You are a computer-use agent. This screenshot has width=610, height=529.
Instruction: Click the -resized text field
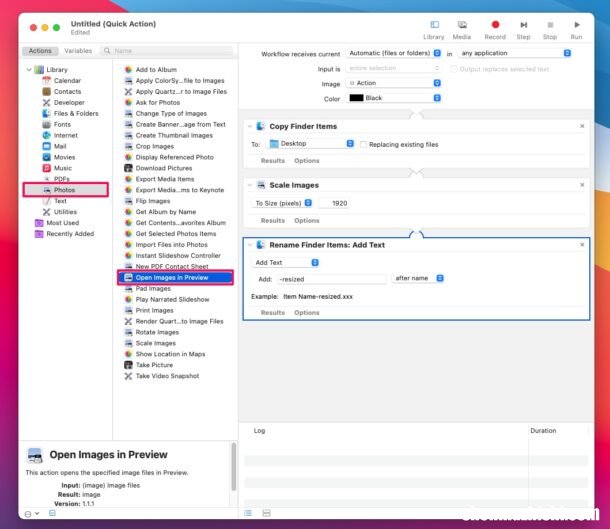pos(332,279)
